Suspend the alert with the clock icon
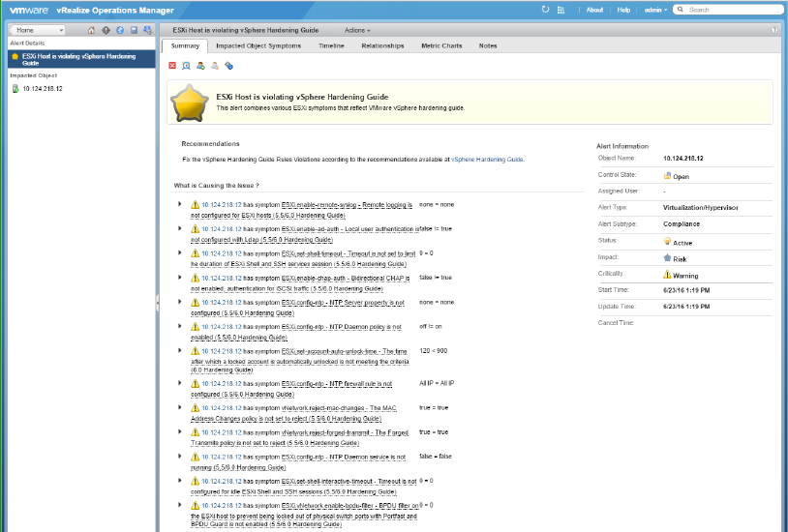 tap(187, 66)
